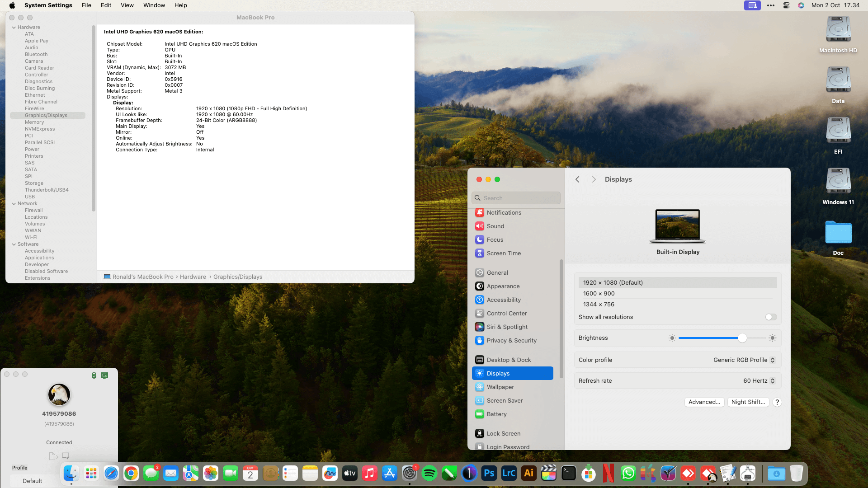This screenshot has width=868, height=488.
Task: Open Focus settings in sidebar
Action: 495,239
